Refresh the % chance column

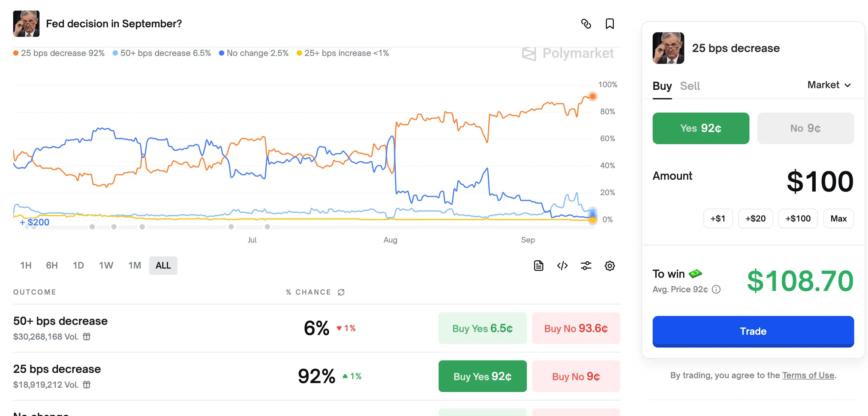341,292
